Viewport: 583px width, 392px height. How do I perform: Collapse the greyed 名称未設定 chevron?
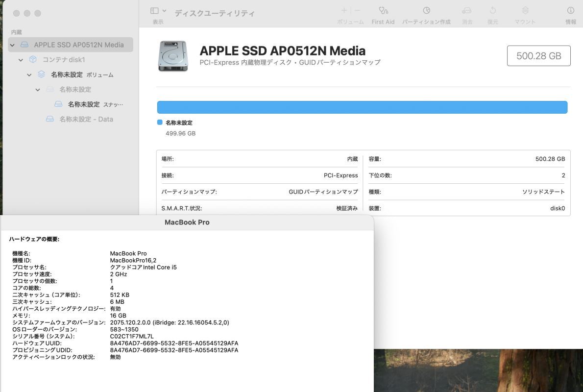click(x=38, y=90)
